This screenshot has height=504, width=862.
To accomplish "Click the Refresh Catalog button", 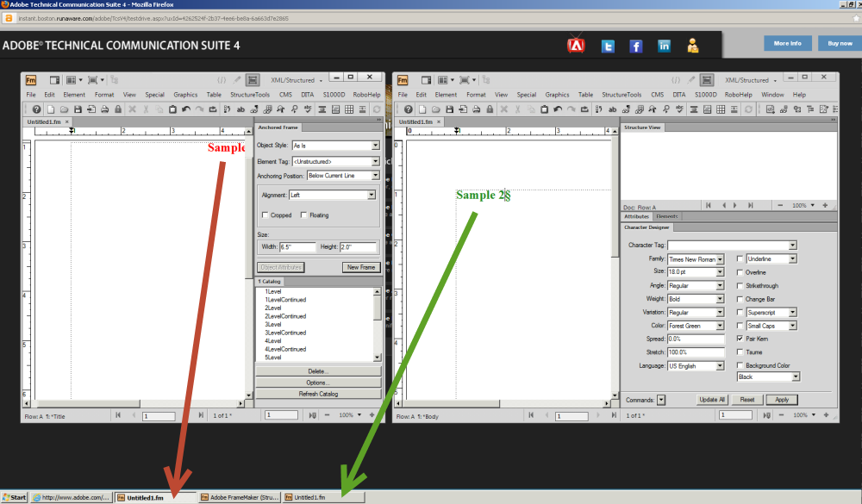I will (x=318, y=394).
